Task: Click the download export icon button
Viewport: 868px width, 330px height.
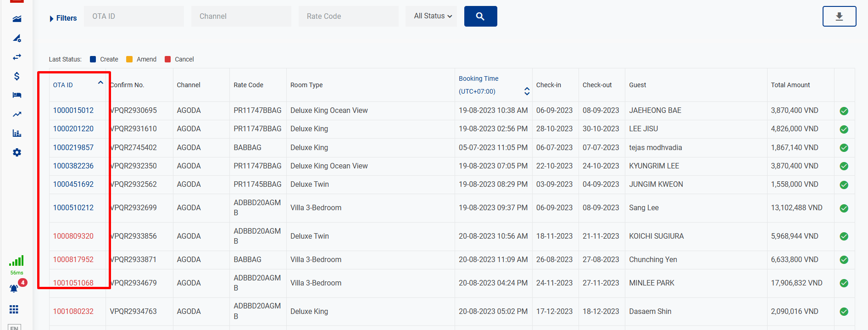Action: [x=839, y=17]
